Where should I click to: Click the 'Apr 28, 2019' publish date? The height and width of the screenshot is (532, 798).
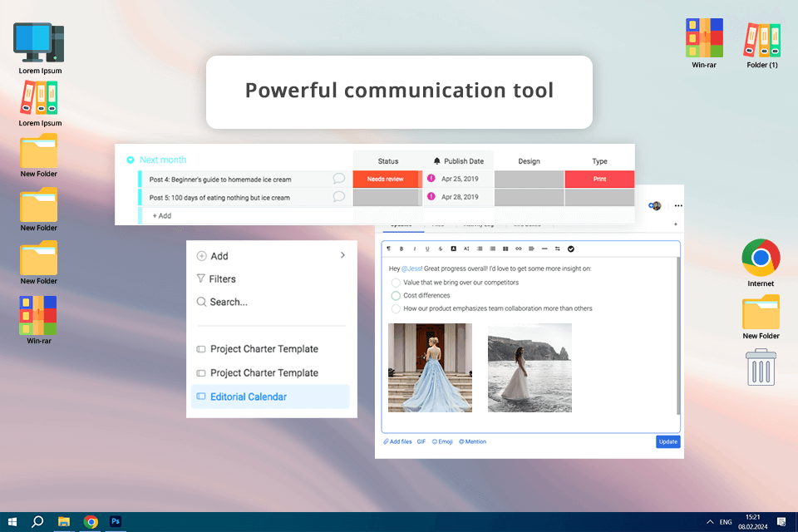pyautogui.click(x=460, y=197)
